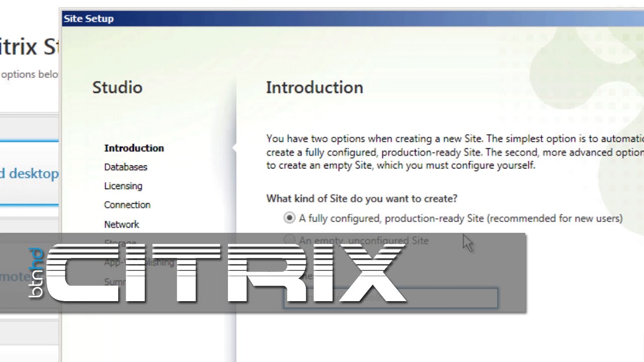The image size is (644, 362).
Task: Jump to the Network step
Action: (122, 224)
